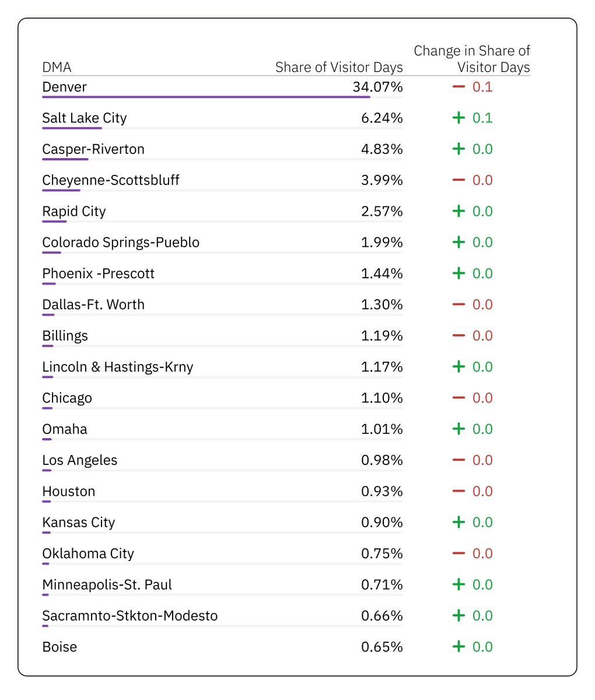Click the green plus icon for Rapid City

459,211
